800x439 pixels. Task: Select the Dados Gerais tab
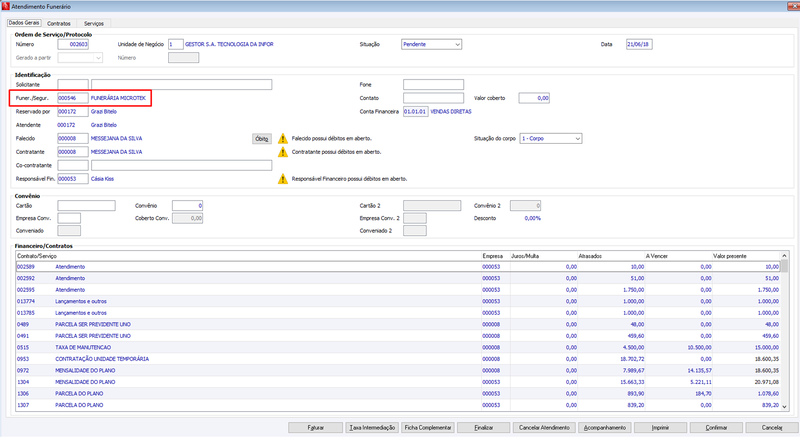(x=24, y=23)
